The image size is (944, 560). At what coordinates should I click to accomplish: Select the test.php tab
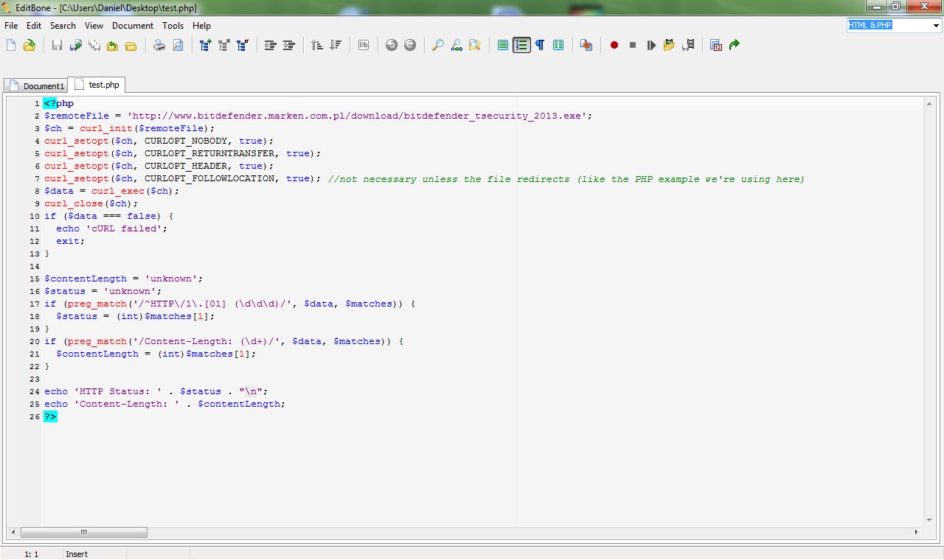point(97,85)
